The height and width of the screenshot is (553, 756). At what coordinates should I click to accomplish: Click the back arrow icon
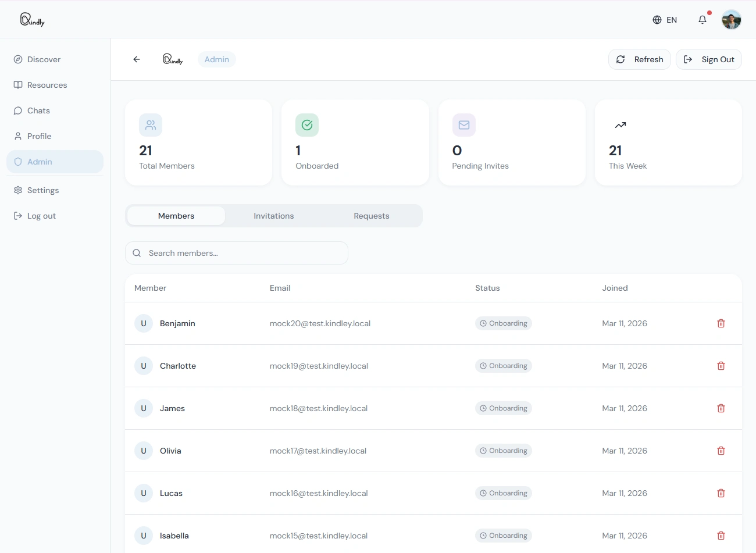tap(137, 59)
